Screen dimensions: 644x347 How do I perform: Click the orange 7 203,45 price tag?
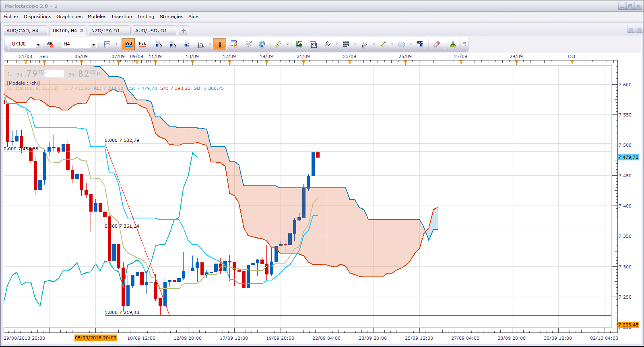(x=628, y=325)
